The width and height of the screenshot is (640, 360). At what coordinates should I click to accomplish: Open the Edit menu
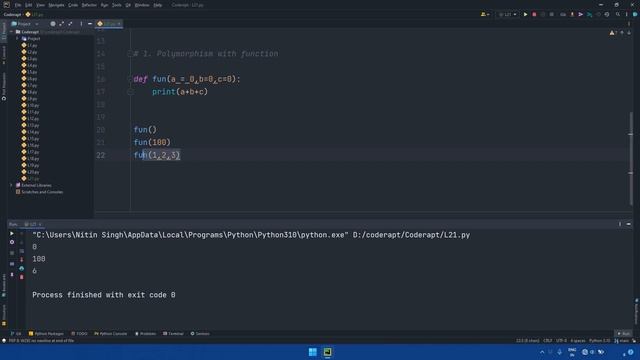pyautogui.click(x=29, y=5)
